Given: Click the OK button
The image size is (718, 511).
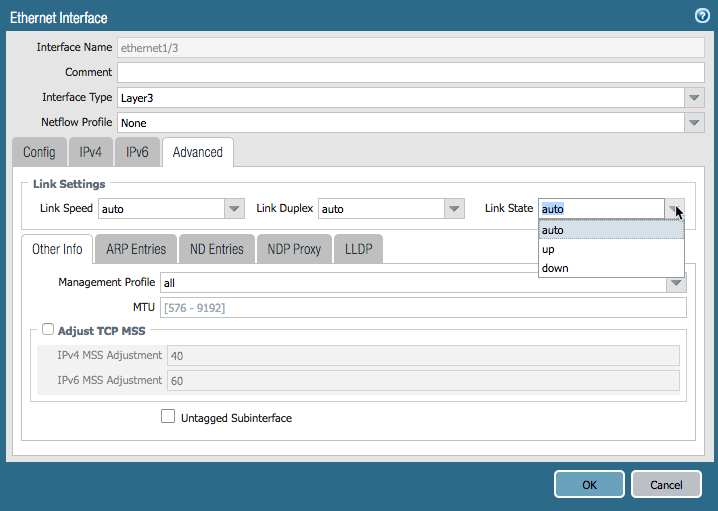Looking at the screenshot, I should click(589, 484).
